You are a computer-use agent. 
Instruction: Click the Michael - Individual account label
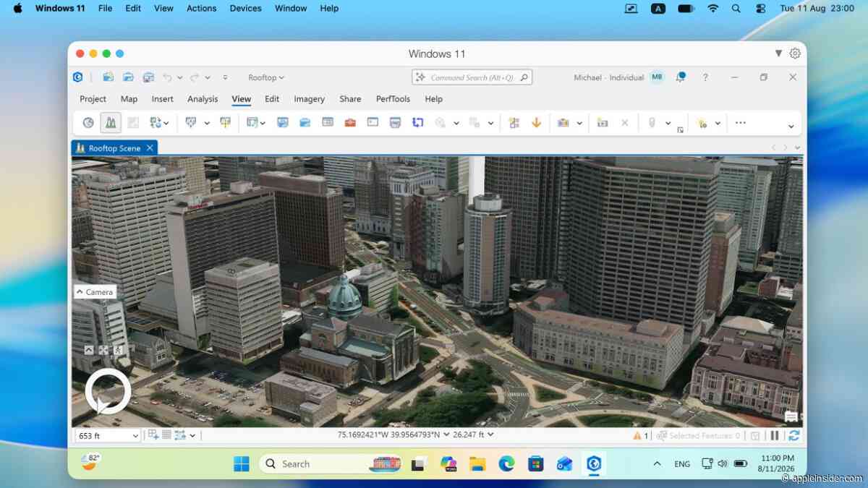point(609,77)
